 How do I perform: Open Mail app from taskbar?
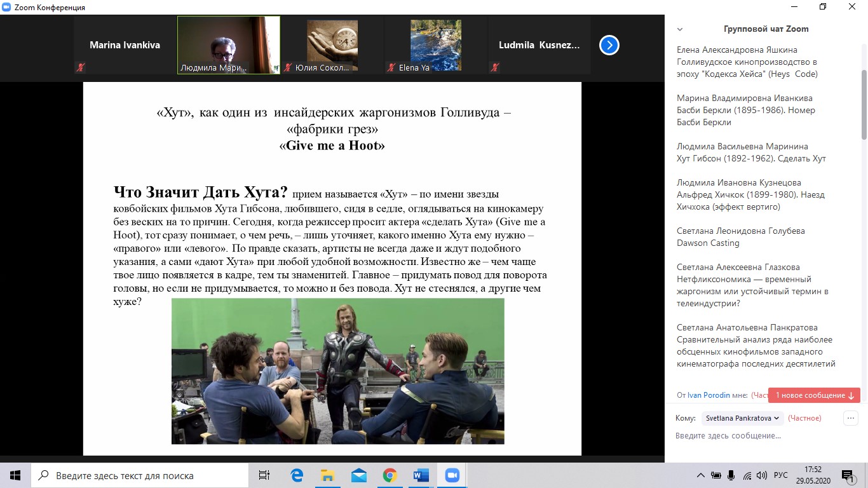pyautogui.click(x=359, y=475)
